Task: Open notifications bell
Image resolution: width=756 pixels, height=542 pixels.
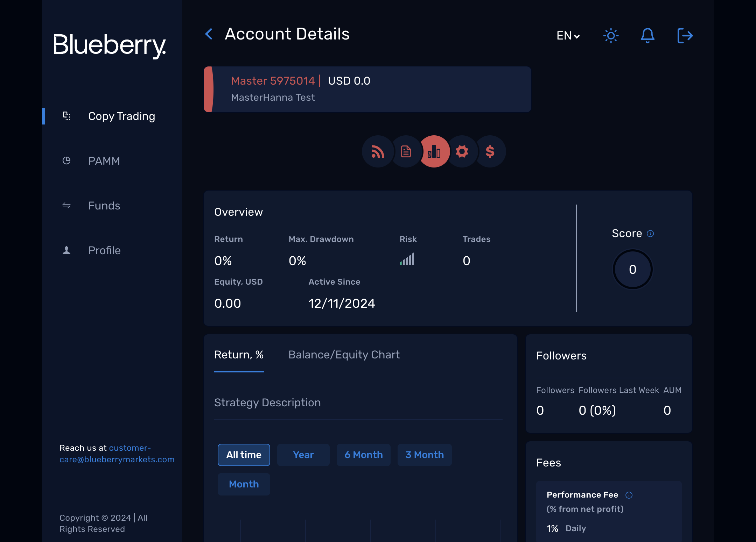Action: [647, 36]
